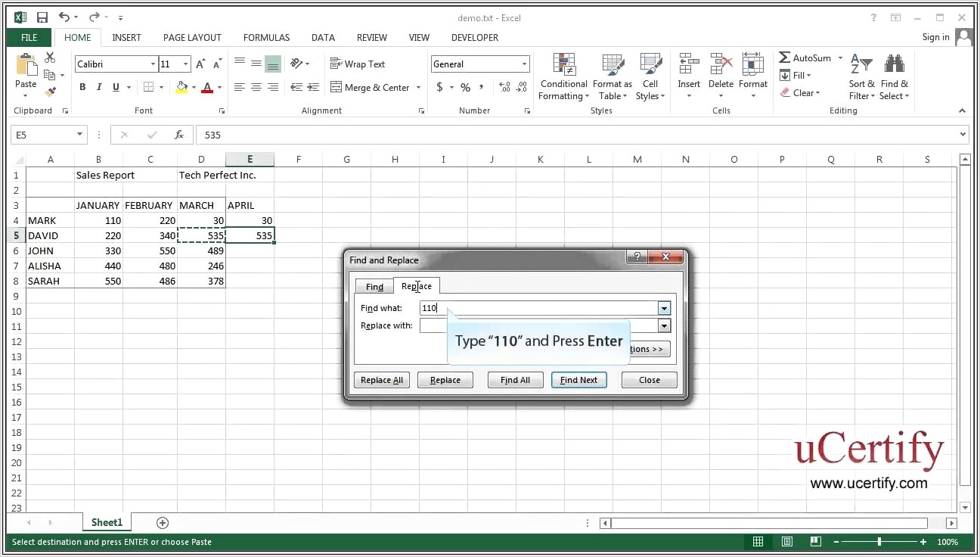Screen dimensions: 980x557
Task: Switch to the Find tab in dialog
Action: pyautogui.click(x=374, y=287)
